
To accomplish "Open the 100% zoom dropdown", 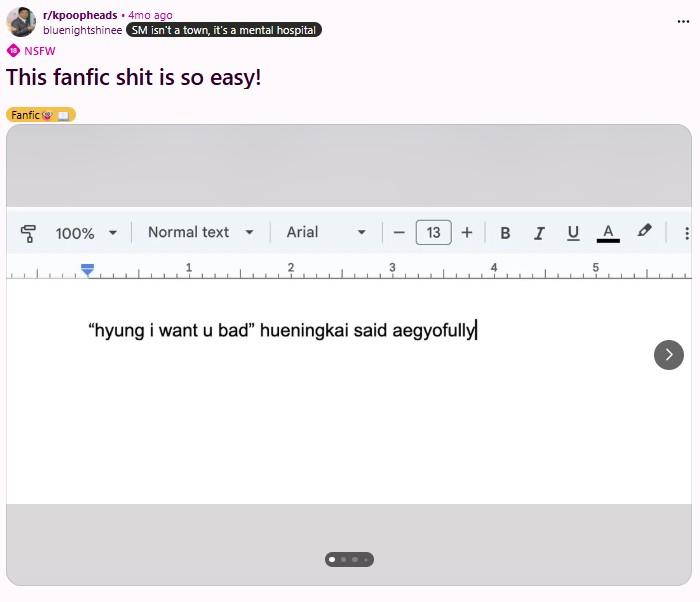I will pos(86,233).
